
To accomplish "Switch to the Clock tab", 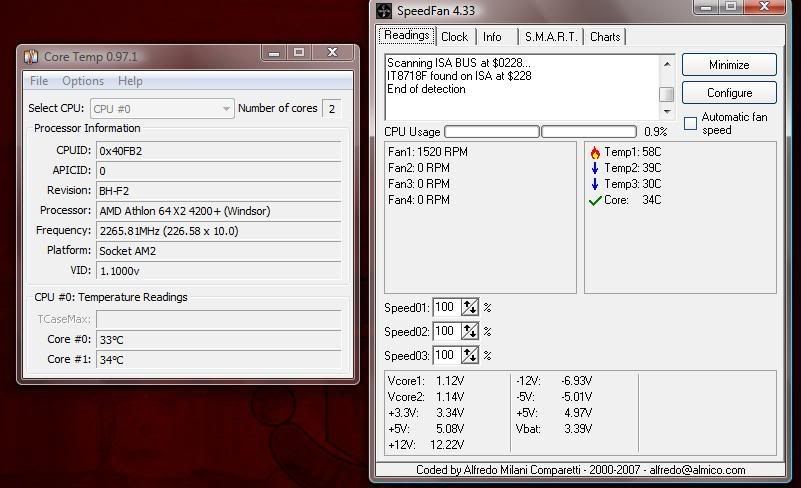I will [454, 37].
